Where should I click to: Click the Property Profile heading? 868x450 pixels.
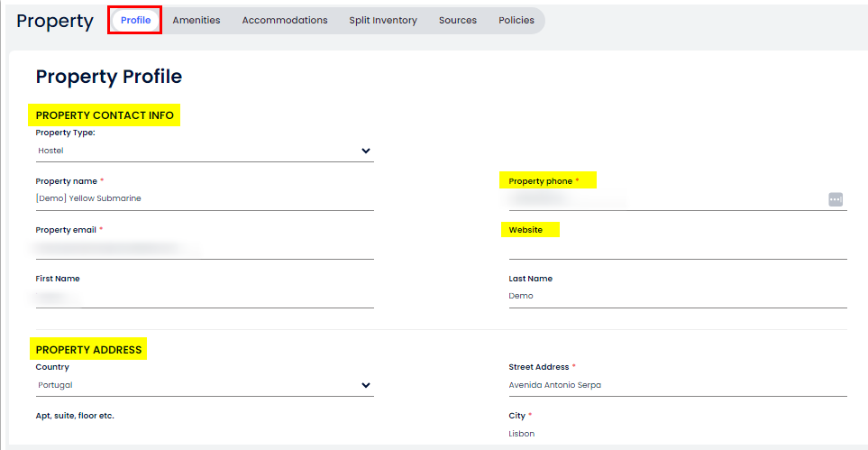[109, 77]
